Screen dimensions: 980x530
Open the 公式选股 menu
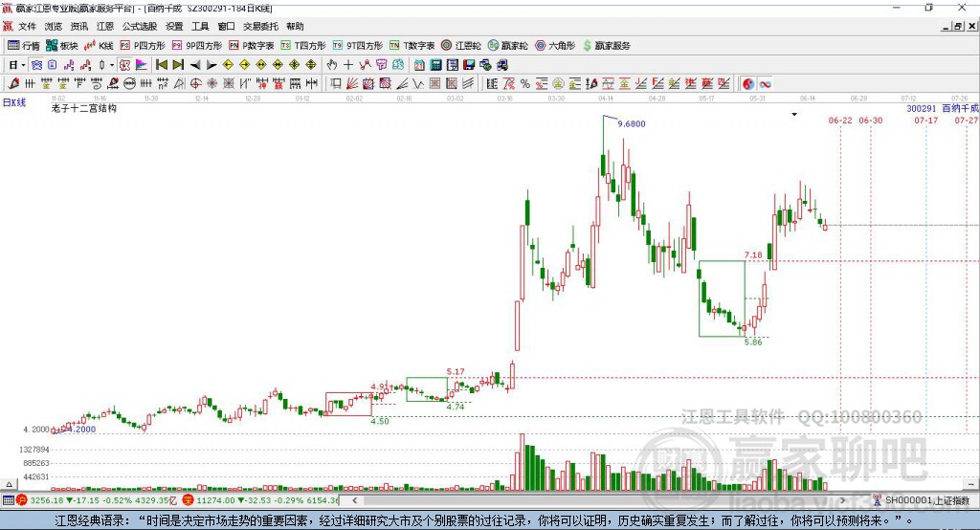pyautogui.click(x=140, y=26)
